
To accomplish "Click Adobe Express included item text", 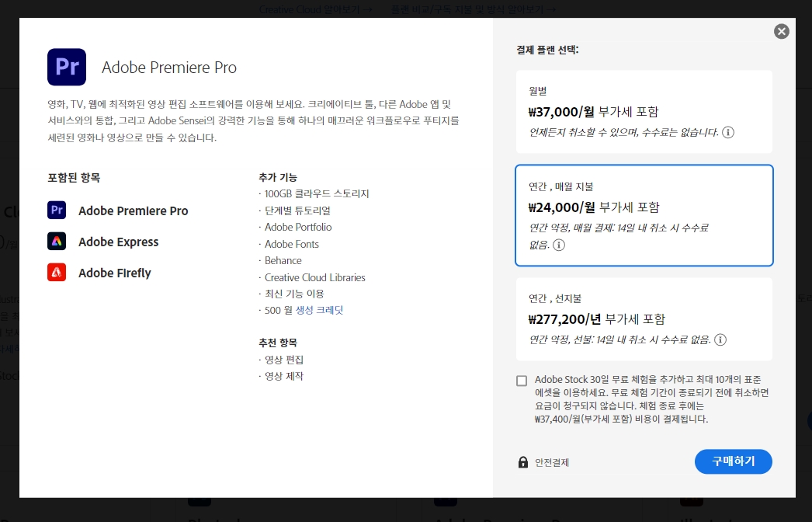I will point(119,242).
